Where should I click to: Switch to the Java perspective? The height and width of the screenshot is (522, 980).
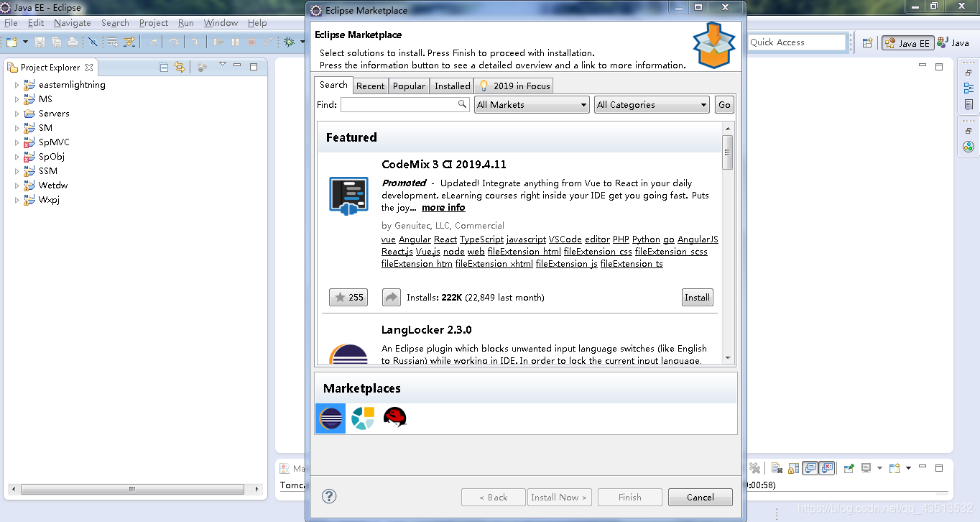[953, 43]
